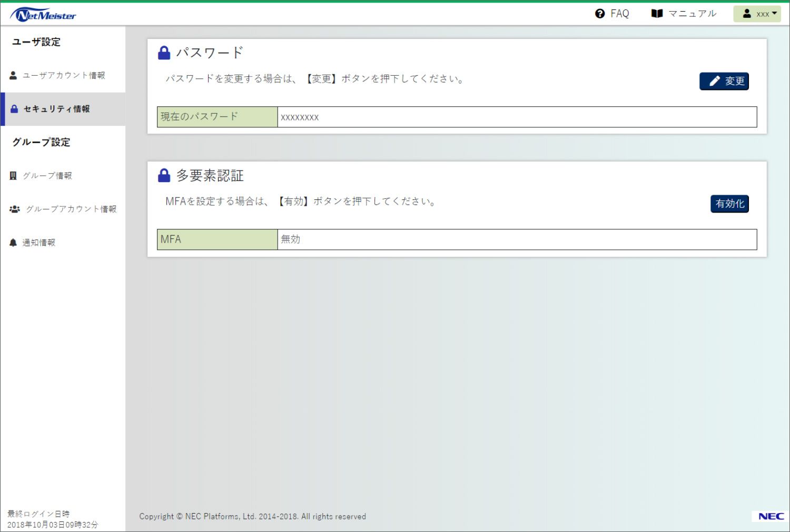Select the セキュリティ情報 menu item

57,109
